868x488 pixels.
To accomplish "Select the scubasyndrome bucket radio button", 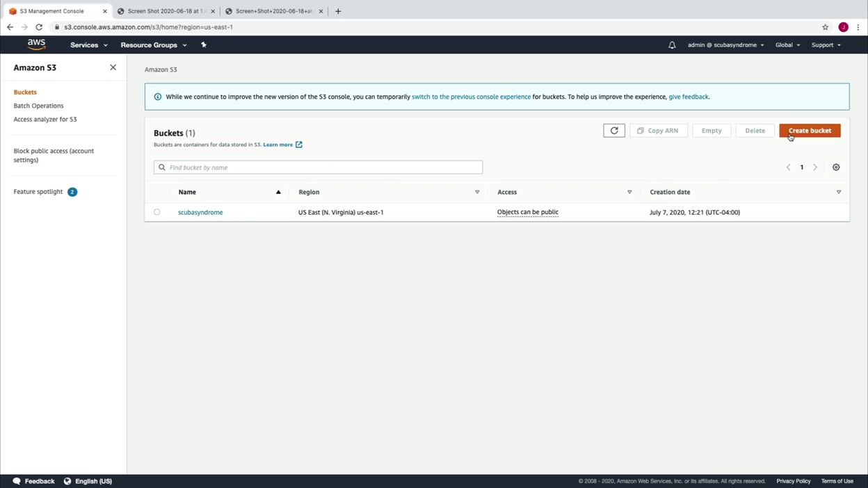I will tap(157, 212).
